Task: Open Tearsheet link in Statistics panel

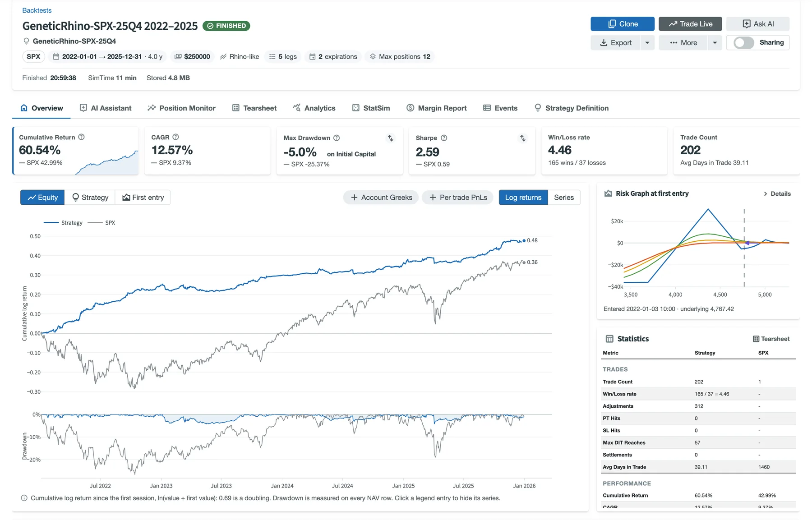Action: point(771,339)
